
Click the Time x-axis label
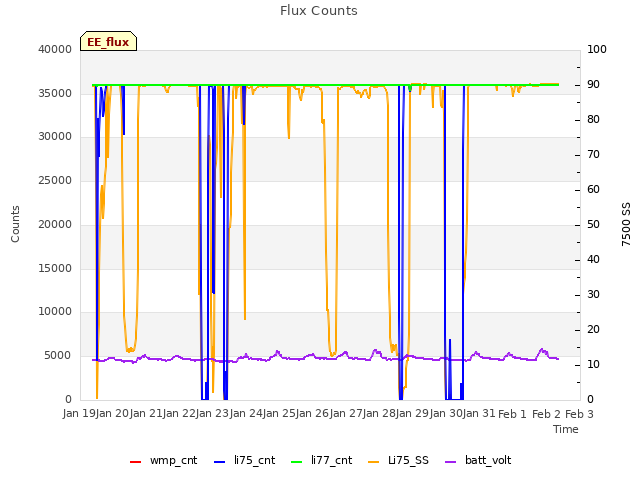(x=566, y=429)
